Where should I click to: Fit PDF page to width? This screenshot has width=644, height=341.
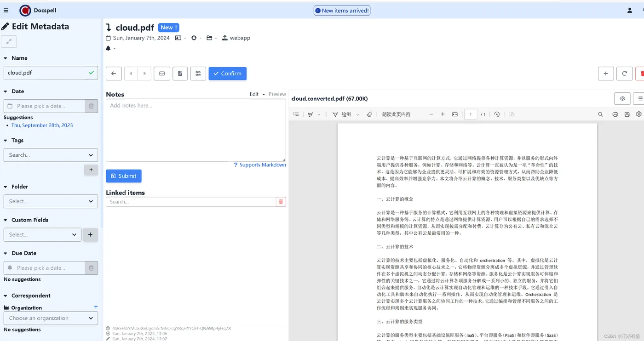click(x=455, y=114)
